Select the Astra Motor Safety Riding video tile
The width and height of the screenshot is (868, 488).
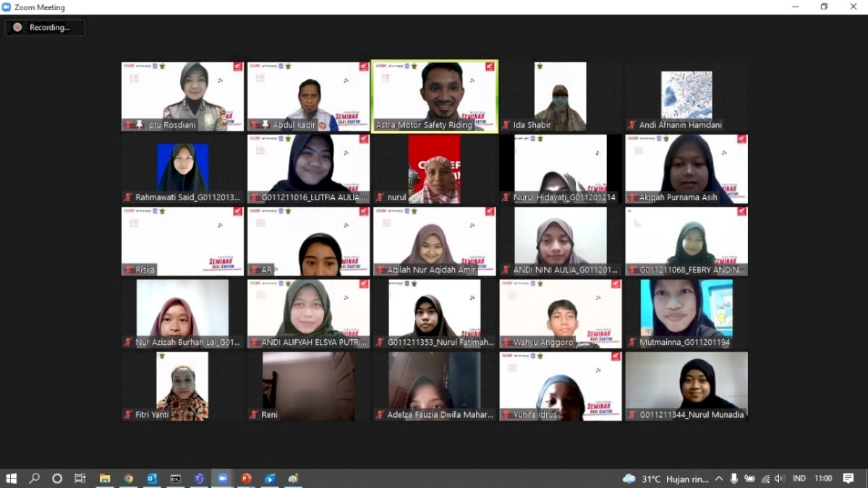[435, 96]
